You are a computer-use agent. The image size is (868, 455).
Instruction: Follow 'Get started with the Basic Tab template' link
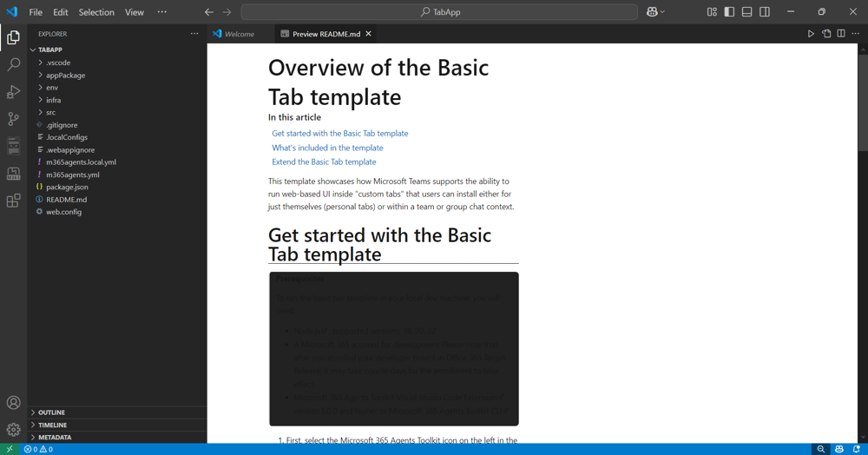[x=340, y=134]
